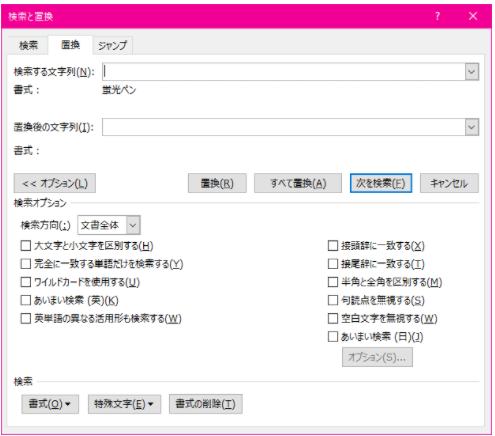Screen dimensions: 495x436
Task: Open the 書式(O) dropdown menu button
Action: pyautogui.click(x=50, y=404)
